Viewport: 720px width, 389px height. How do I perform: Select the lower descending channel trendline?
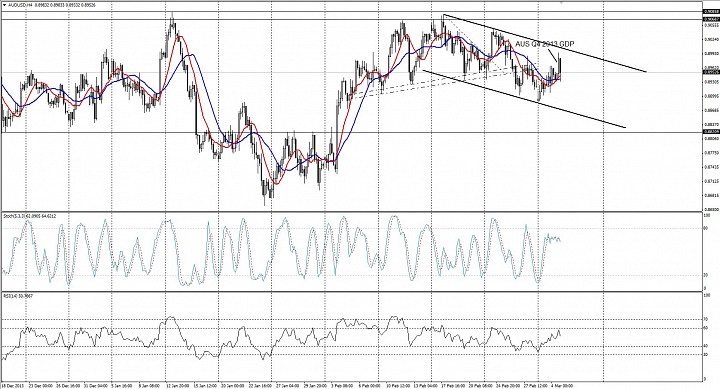pos(523,99)
